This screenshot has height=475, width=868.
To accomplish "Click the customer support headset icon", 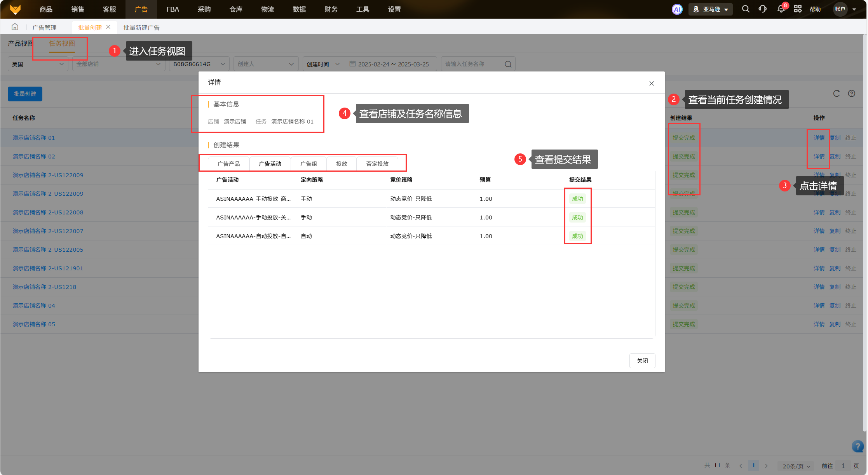I will point(762,9).
